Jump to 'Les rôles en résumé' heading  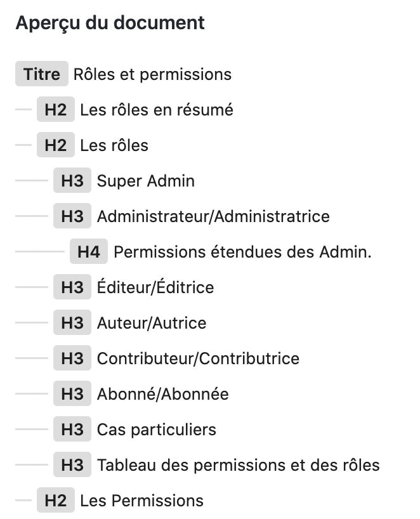pos(157,110)
